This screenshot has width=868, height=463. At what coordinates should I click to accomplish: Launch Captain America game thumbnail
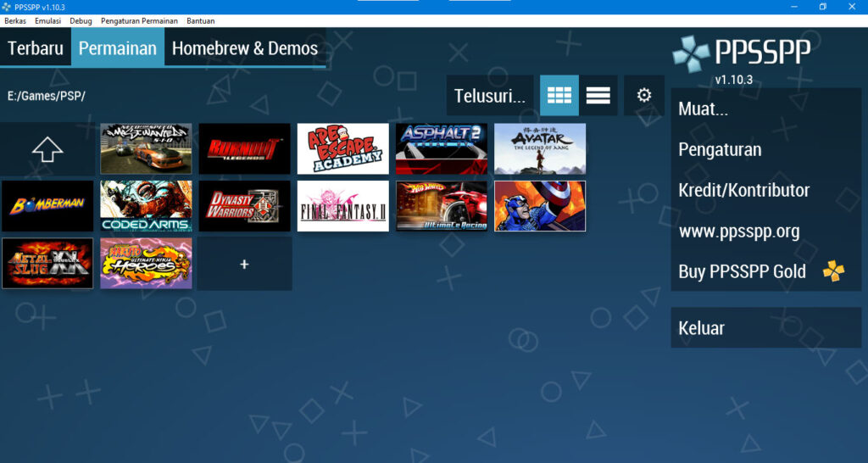[540, 206]
